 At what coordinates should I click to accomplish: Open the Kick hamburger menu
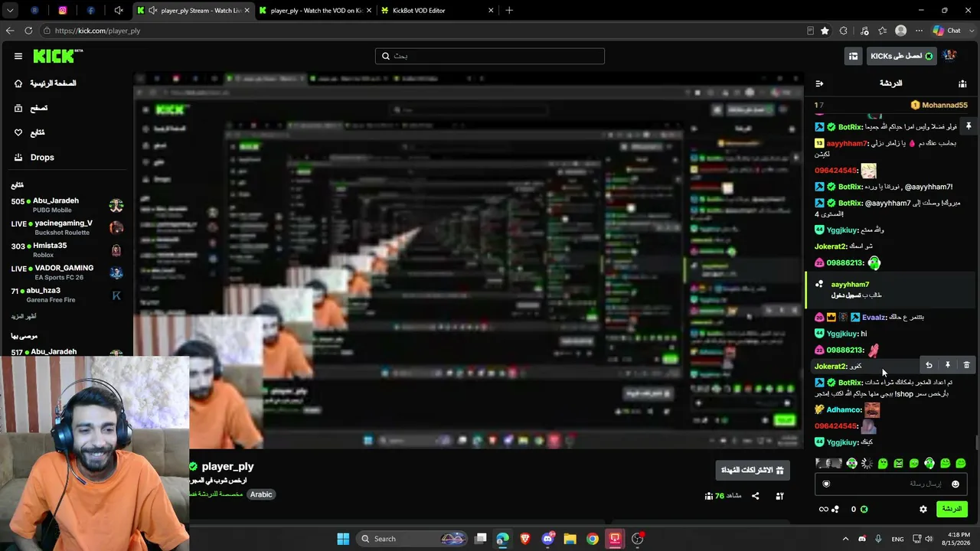(x=18, y=56)
